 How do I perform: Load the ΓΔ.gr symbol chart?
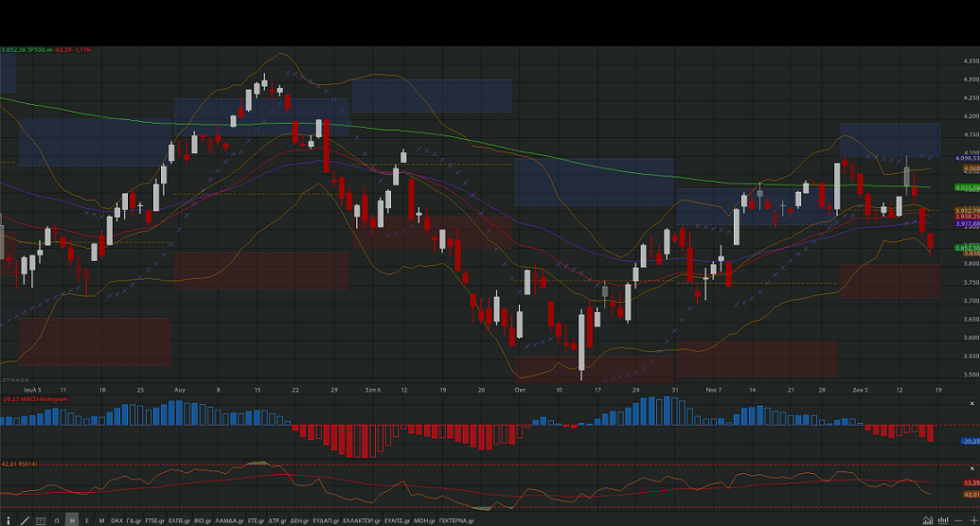tap(134, 520)
